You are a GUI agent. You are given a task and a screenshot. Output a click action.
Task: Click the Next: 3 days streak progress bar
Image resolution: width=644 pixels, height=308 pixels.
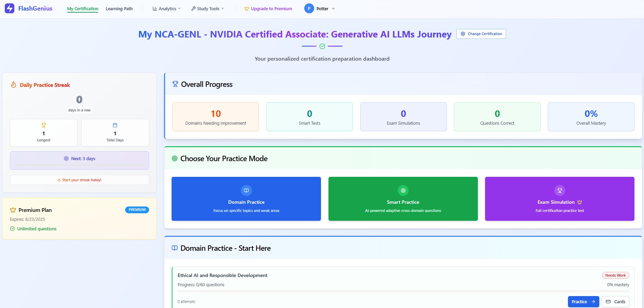79,165
